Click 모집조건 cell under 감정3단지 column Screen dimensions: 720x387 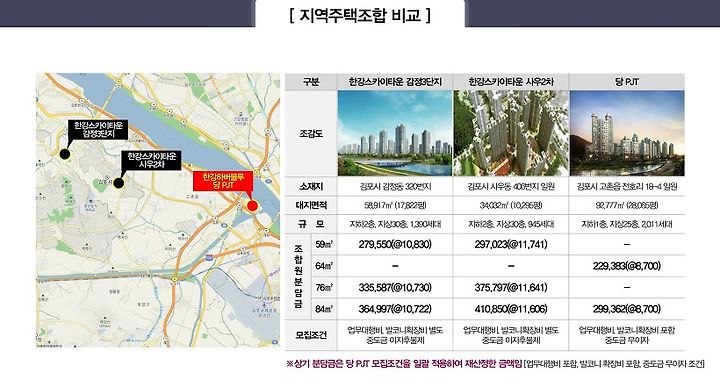click(x=395, y=335)
